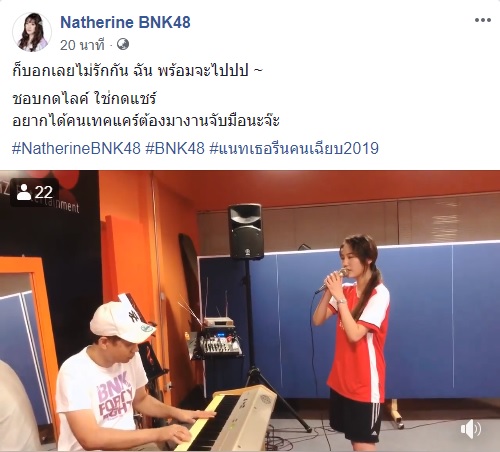The image size is (500, 452).
Task: Click Natherine's profile picture avatar
Action: 32,32
